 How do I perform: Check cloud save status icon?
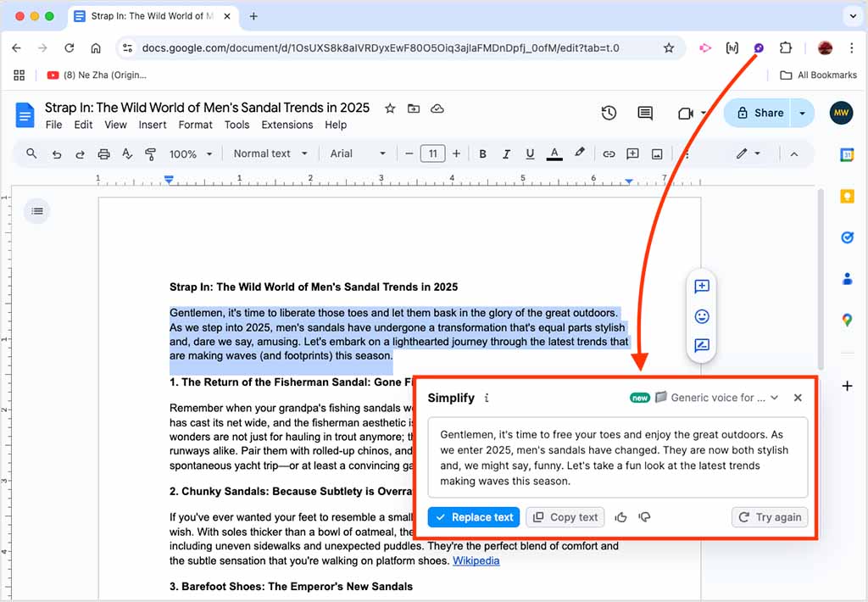pos(437,109)
